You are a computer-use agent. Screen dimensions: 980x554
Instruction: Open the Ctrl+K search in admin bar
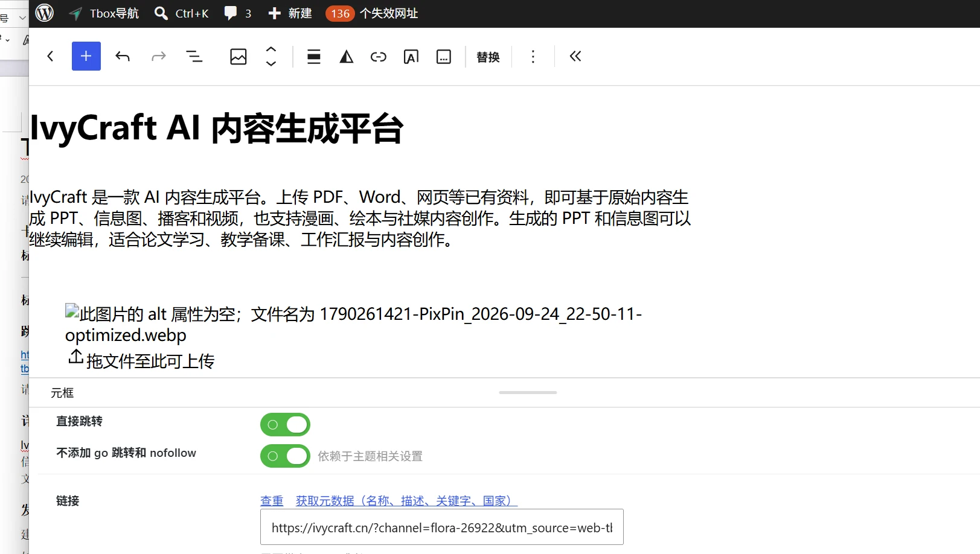pyautogui.click(x=182, y=13)
